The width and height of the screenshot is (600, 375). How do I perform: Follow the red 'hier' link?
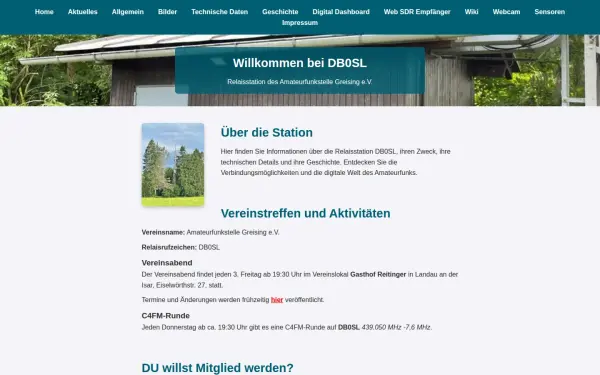pos(277,300)
